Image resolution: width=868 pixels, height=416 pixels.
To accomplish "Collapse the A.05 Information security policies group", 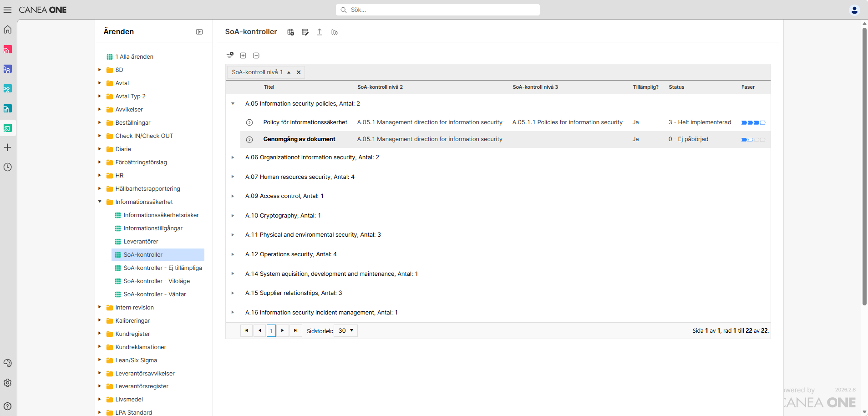I will click(233, 104).
